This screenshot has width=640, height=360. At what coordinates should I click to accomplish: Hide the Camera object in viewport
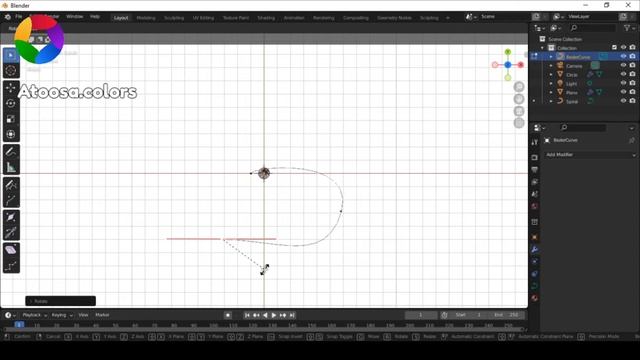623,65
